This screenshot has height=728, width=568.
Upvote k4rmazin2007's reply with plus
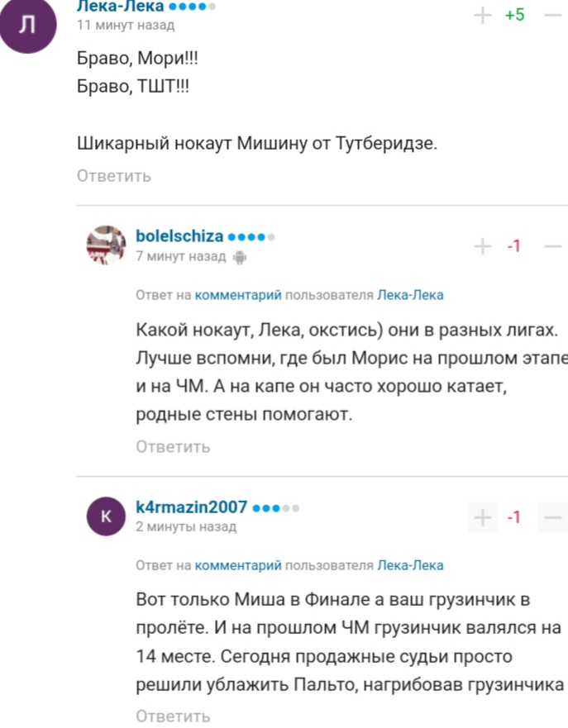(482, 517)
